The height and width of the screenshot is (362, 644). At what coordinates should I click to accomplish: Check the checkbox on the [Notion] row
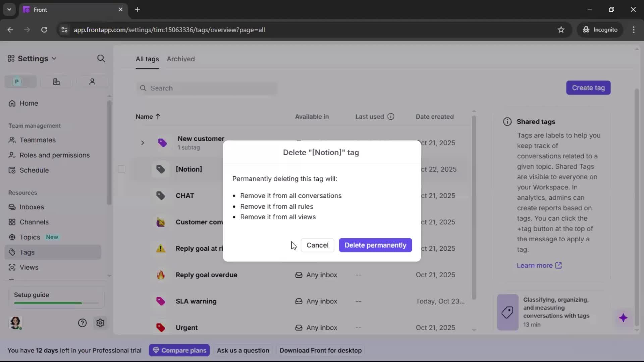[121, 169]
